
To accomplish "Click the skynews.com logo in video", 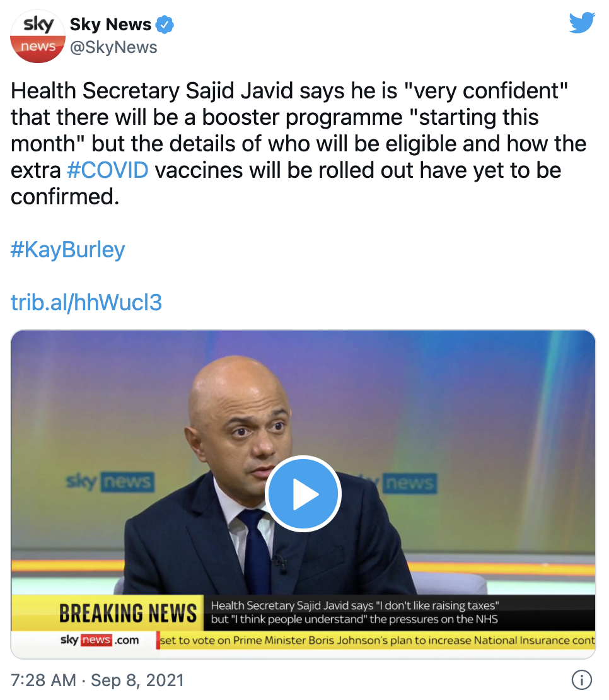I will pyautogui.click(x=100, y=640).
